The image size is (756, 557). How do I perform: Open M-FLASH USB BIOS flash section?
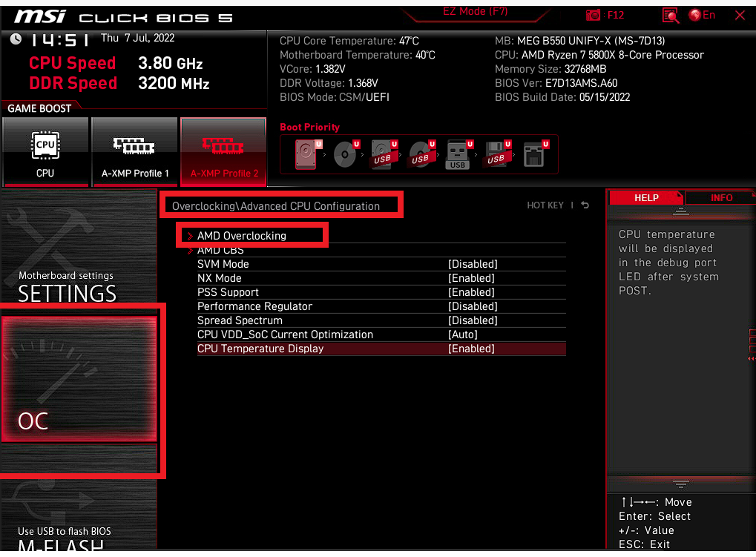[x=79, y=515]
